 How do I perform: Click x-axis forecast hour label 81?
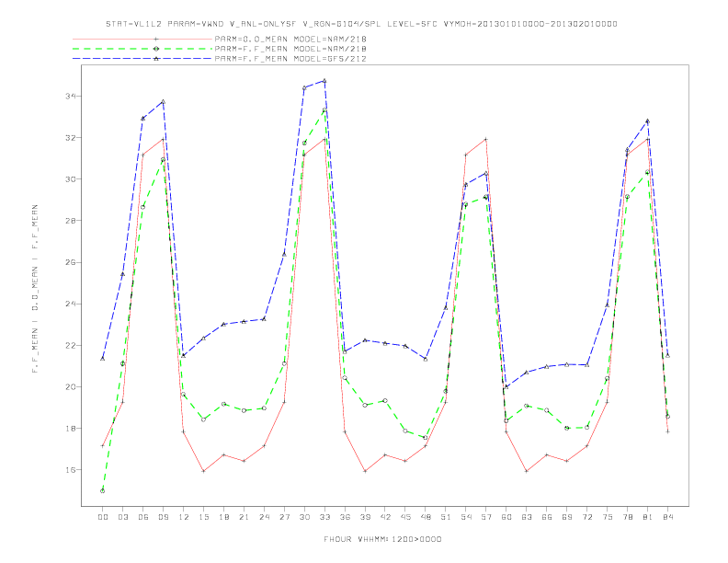click(x=647, y=517)
